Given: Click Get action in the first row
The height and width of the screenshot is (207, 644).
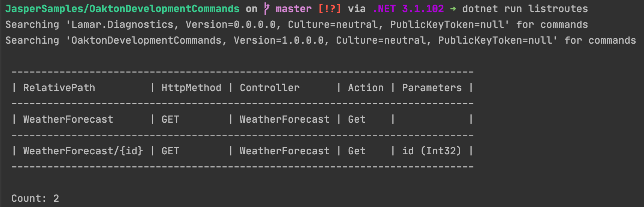Looking at the screenshot, I should click(x=357, y=119).
